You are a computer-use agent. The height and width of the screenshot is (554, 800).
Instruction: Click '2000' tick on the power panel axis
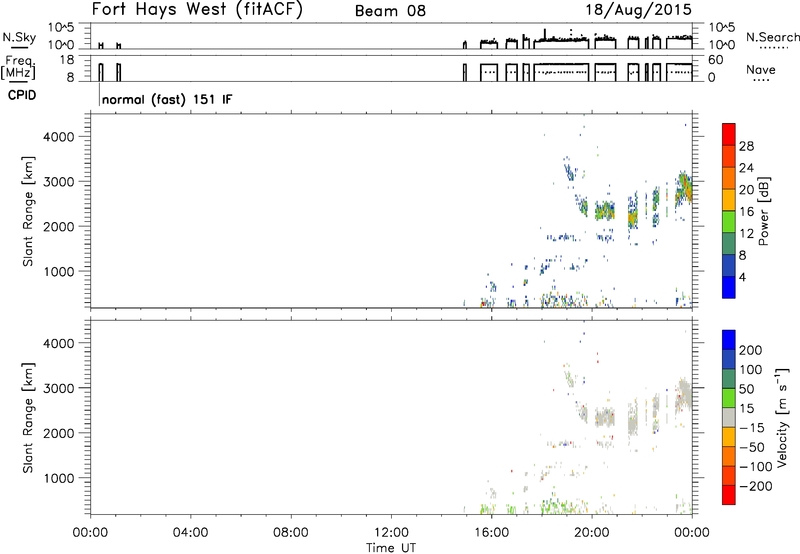click(59, 227)
